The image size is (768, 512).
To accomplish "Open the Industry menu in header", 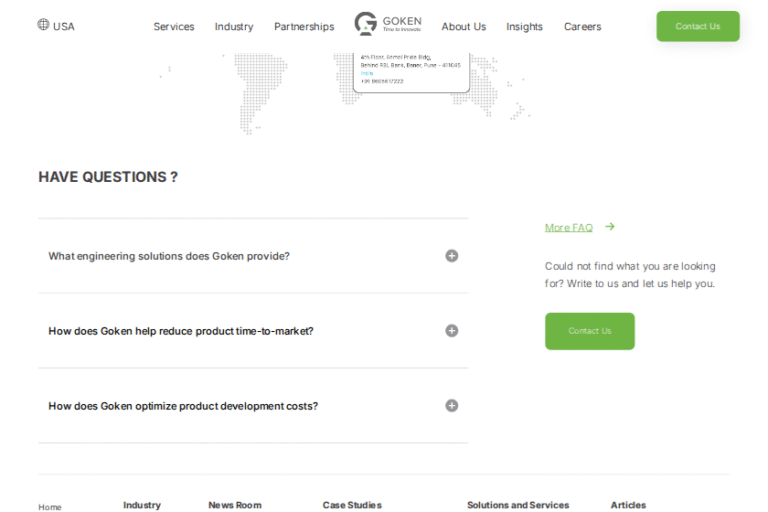I will click(234, 27).
